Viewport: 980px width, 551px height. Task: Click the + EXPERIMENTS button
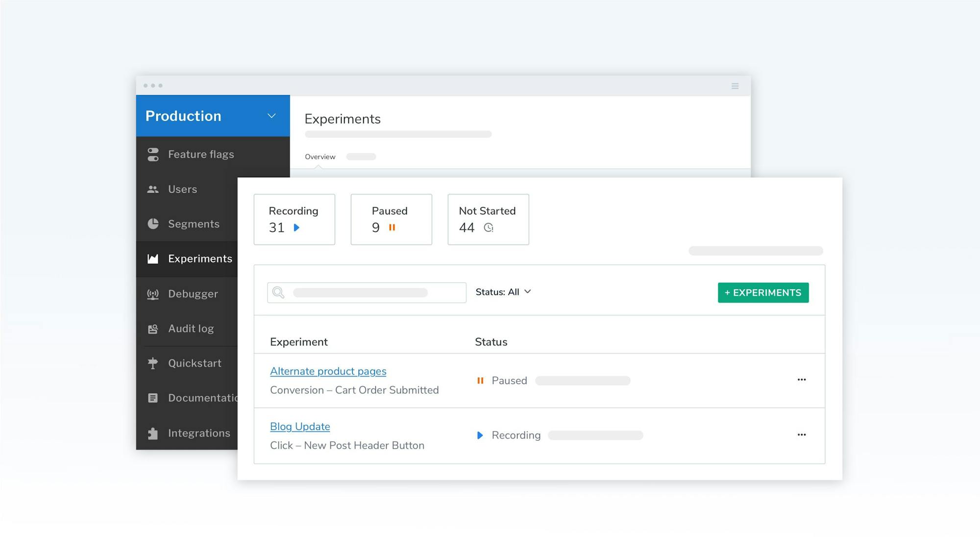click(x=762, y=292)
